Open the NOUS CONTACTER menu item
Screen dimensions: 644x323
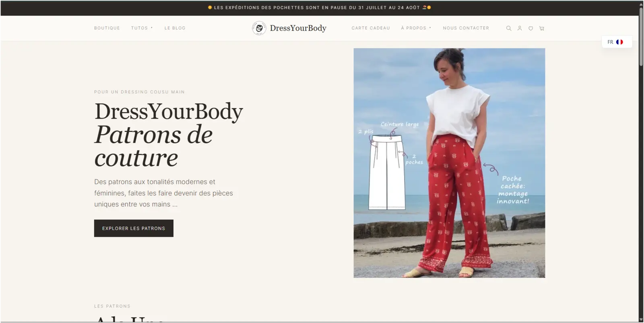tap(466, 28)
